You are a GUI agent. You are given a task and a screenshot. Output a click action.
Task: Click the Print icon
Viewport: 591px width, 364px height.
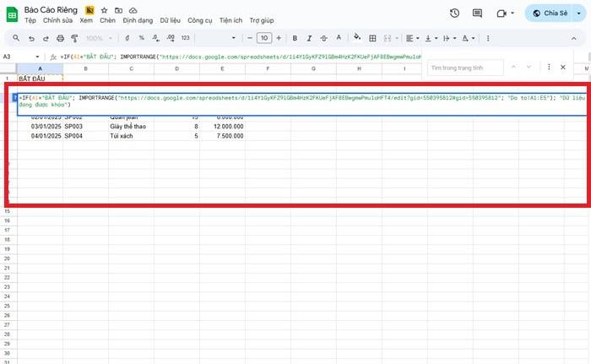tap(62, 38)
